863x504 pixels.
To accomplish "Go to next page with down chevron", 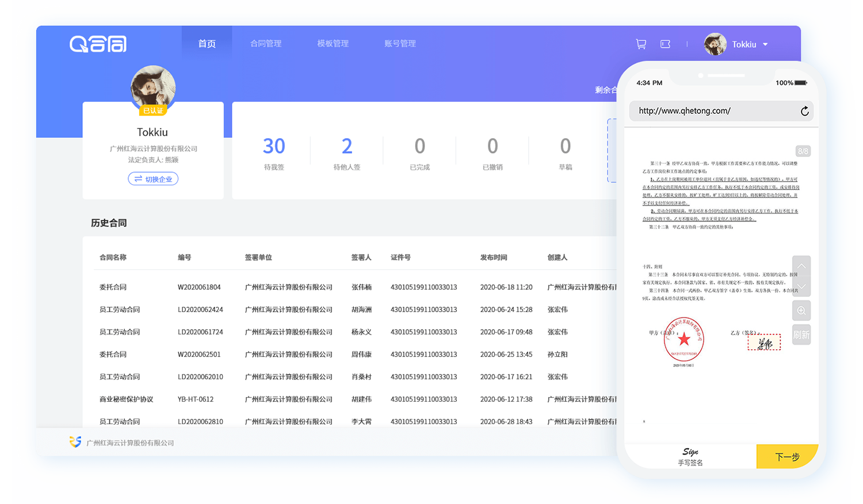I will 801,286.
